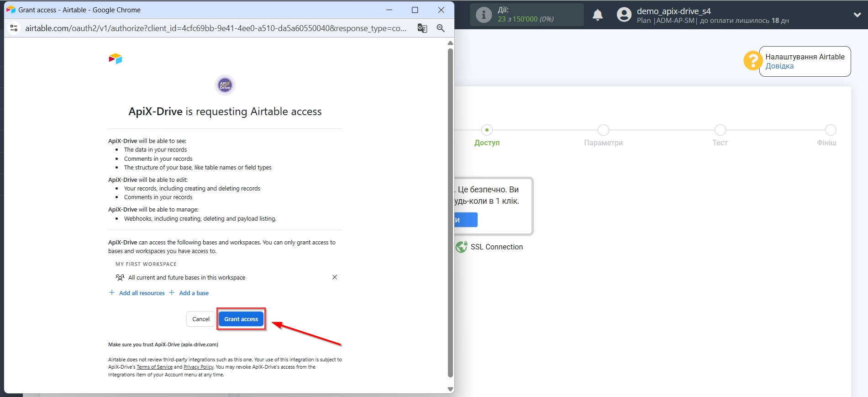Open the site information icon in address bar
The width and height of the screenshot is (868, 397).
pos(14,28)
